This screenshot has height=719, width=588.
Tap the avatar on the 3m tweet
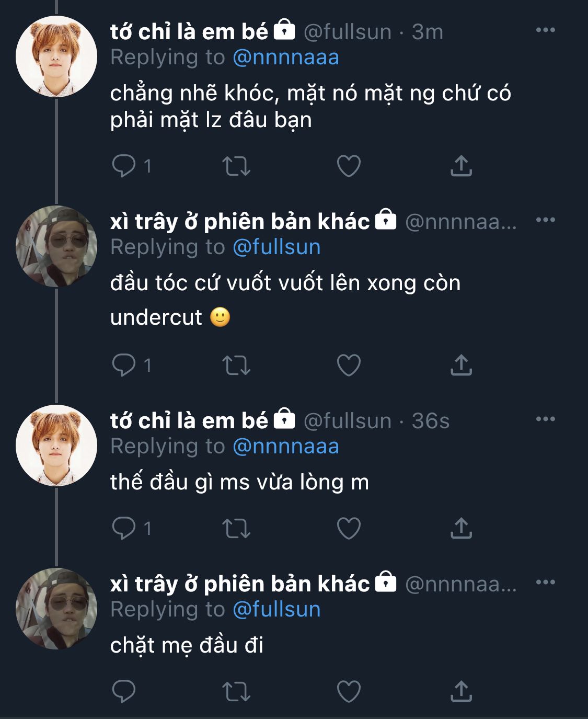tap(56, 56)
